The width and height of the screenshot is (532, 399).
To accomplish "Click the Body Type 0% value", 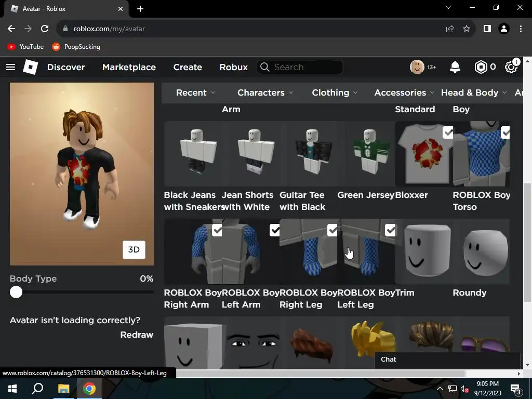I will 147,278.
